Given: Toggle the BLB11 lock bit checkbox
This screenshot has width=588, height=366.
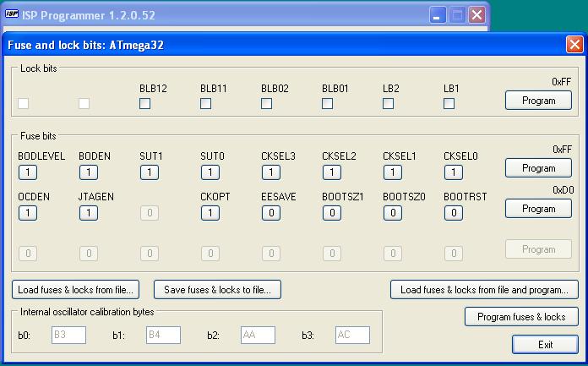Looking at the screenshot, I should coord(205,103).
